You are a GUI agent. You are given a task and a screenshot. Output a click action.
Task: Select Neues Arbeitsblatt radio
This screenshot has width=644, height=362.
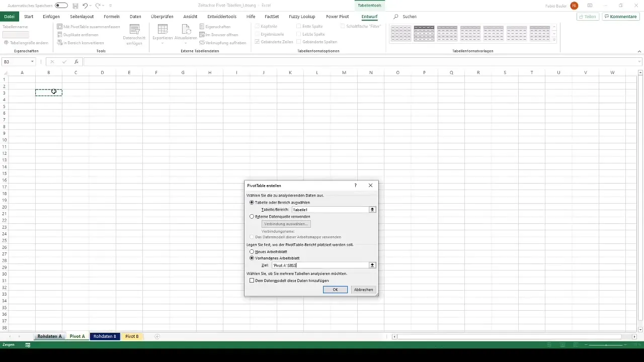252,251
